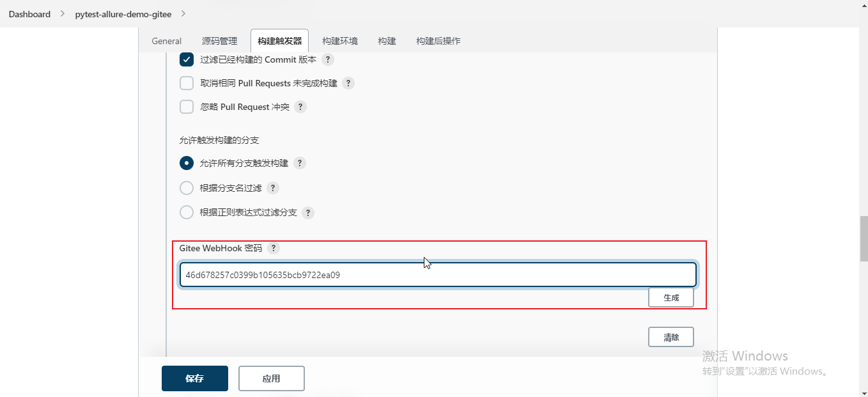Click the 生成 button

(671, 297)
